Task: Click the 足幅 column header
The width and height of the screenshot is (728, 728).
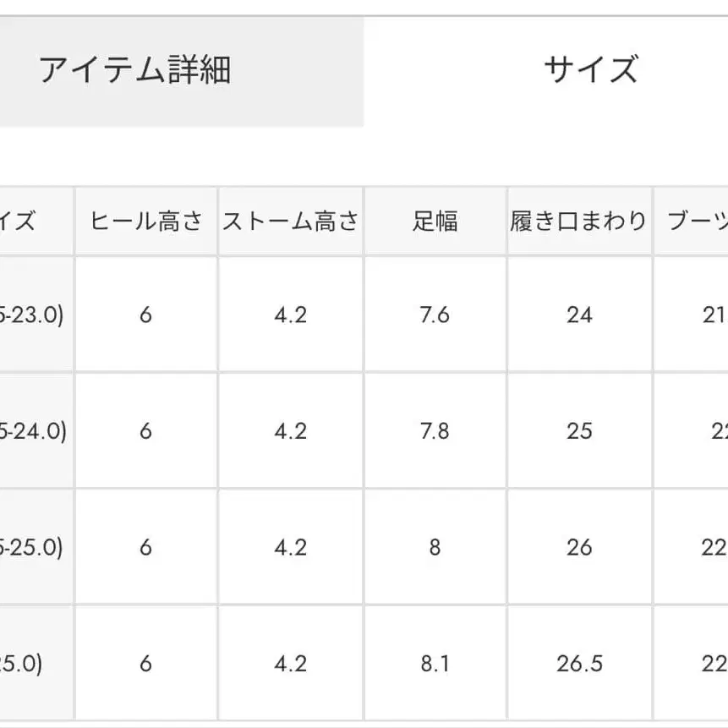Action: (434, 221)
